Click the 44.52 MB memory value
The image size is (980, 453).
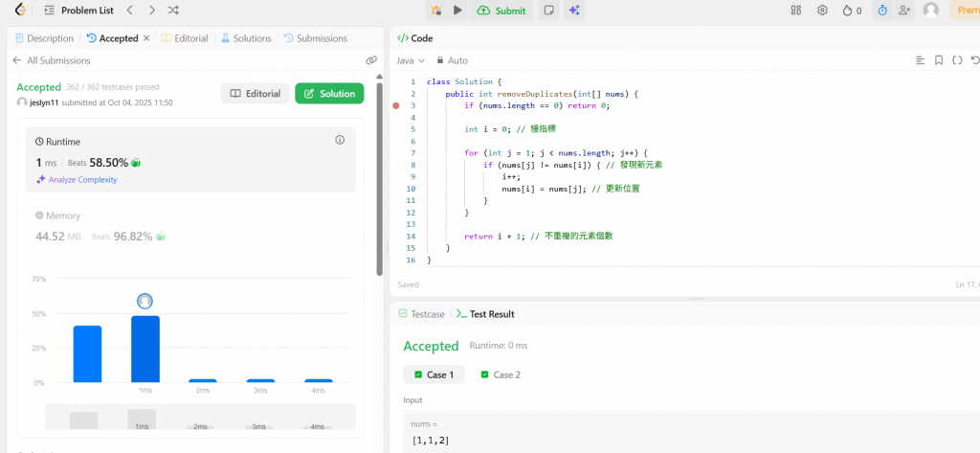point(59,237)
